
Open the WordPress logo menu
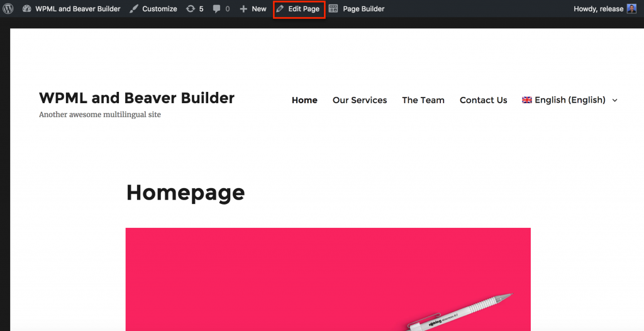(8, 9)
